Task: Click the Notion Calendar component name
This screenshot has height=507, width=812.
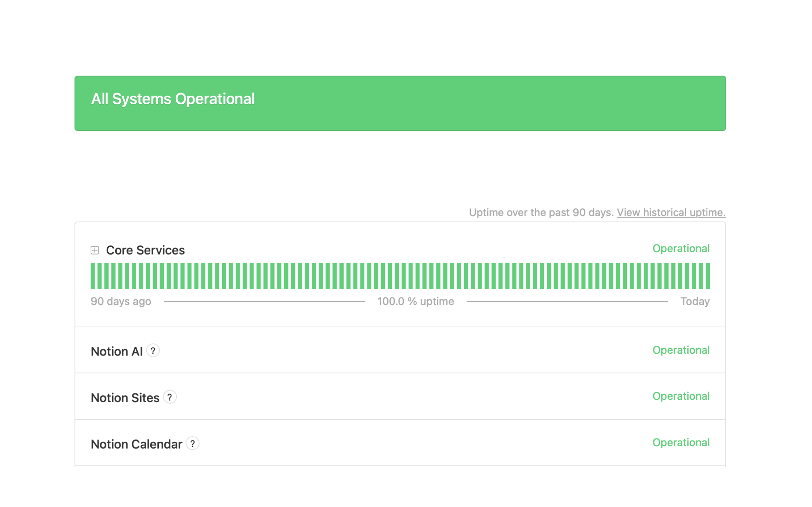Action: pos(136,444)
